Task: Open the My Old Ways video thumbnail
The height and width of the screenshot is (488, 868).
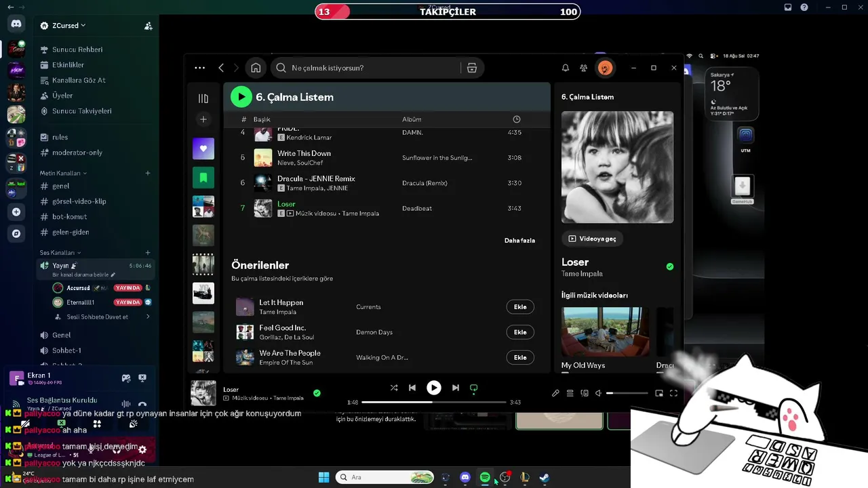Action: coord(605,331)
